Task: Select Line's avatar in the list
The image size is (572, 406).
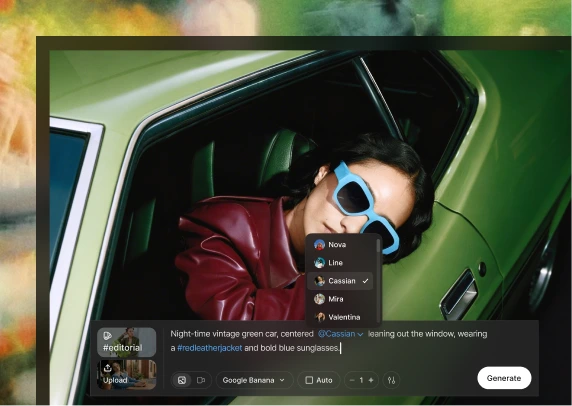Action: click(x=320, y=263)
